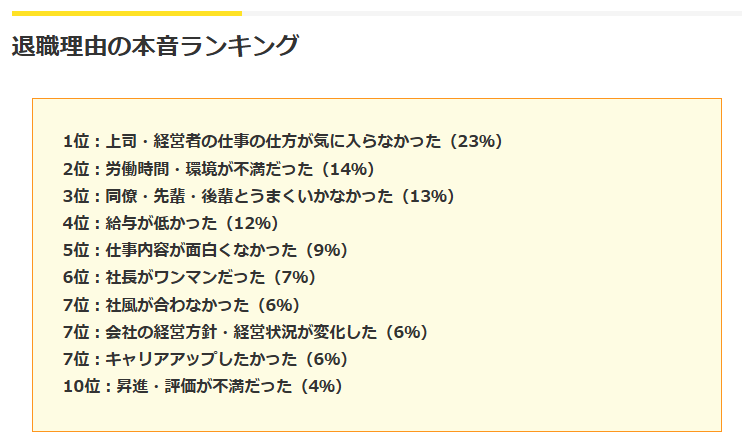Viewport: 743px width, 448px height.
Task: Click the (9%) percentage value
Action: pyautogui.click(x=326, y=250)
